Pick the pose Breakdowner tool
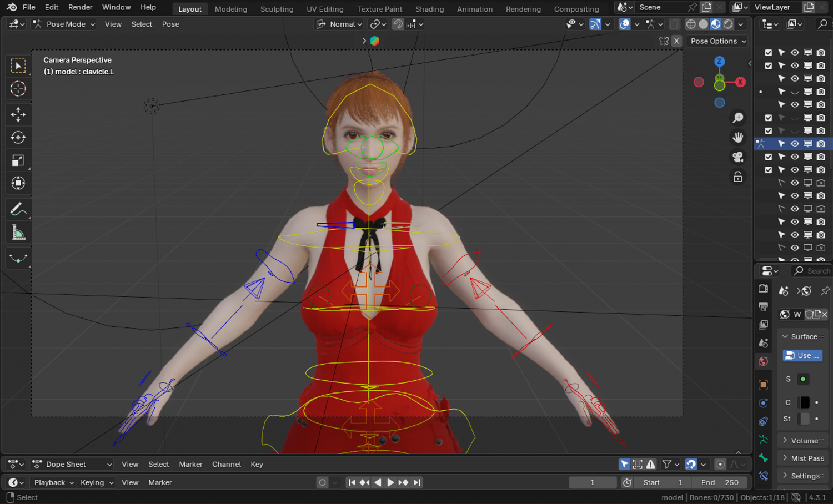Image resolution: width=833 pixels, height=504 pixels. (18, 259)
